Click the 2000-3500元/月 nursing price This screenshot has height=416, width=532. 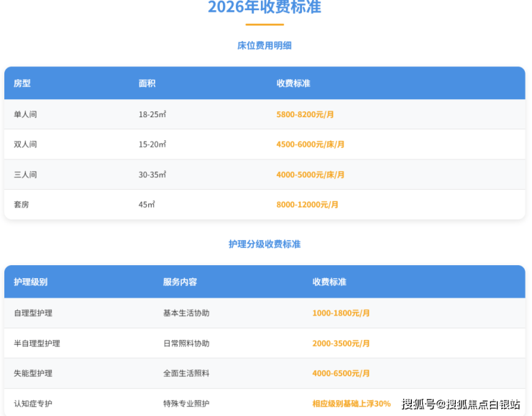pyautogui.click(x=341, y=343)
